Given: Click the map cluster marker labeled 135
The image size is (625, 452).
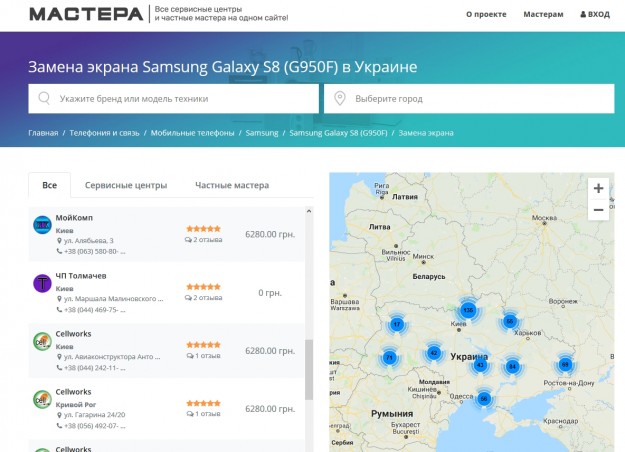Looking at the screenshot, I should [467, 310].
